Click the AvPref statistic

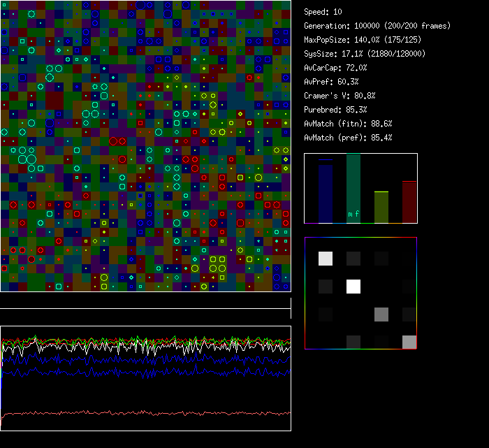click(x=330, y=82)
